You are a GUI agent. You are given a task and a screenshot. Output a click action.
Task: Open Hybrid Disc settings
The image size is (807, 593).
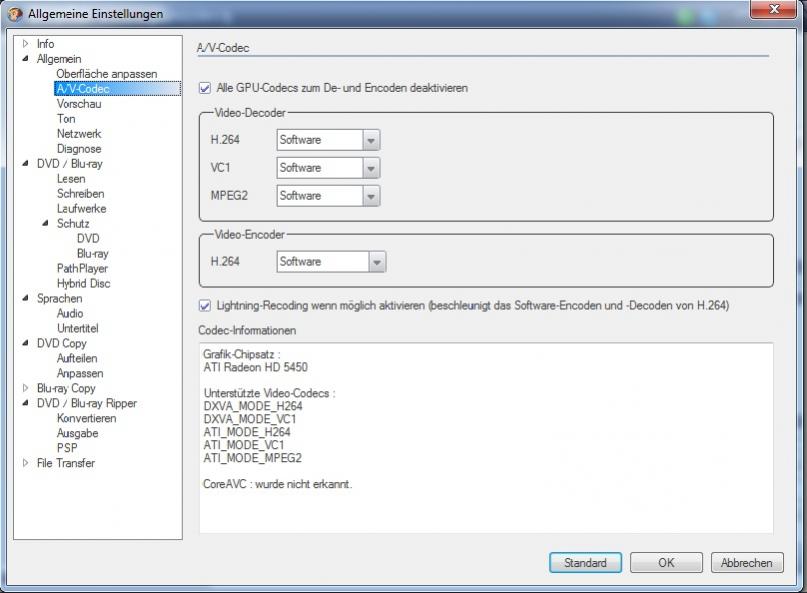[83, 283]
